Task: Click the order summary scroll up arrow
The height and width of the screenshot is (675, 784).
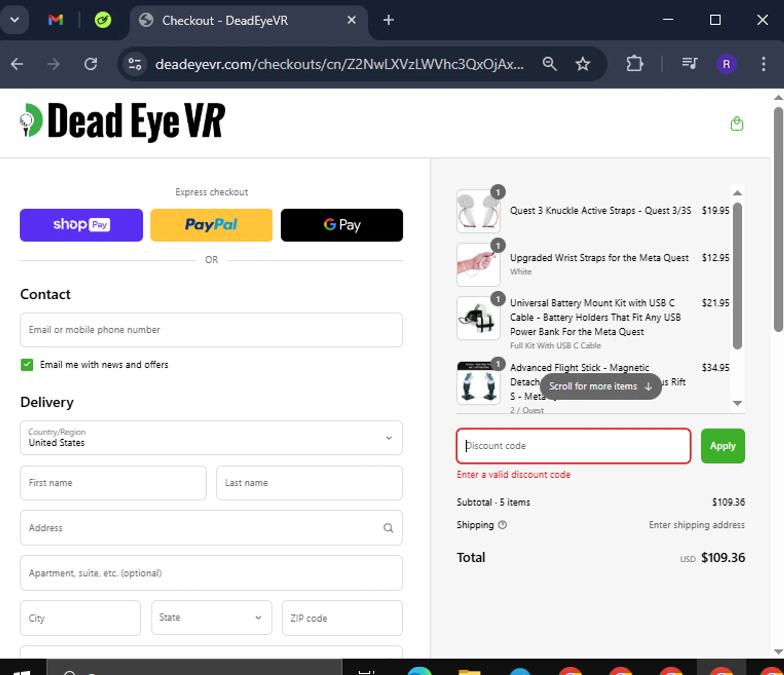Action: click(737, 193)
